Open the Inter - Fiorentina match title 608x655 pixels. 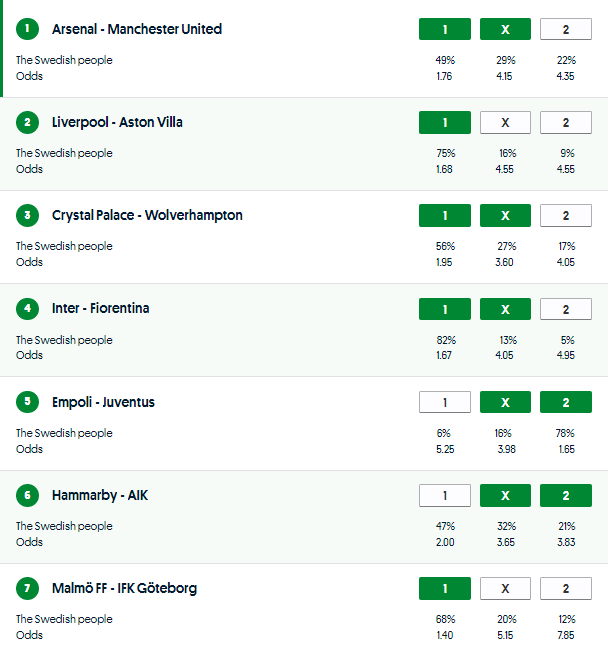click(101, 308)
